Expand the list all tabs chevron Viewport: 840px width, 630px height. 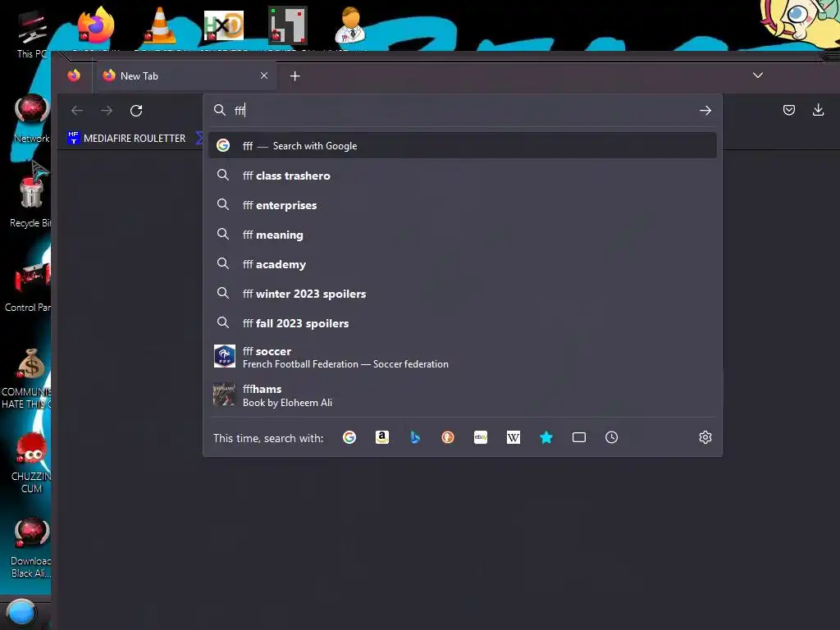click(x=758, y=75)
